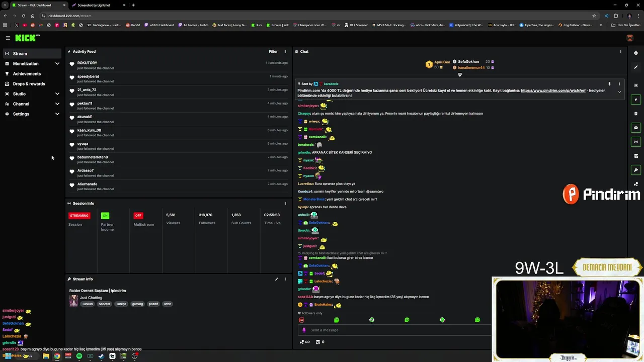Image resolution: width=644 pixels, height=362 pixels.
Task: Open Session Info three-dot options
Action: pyautogui.click(x=285, y=203)
